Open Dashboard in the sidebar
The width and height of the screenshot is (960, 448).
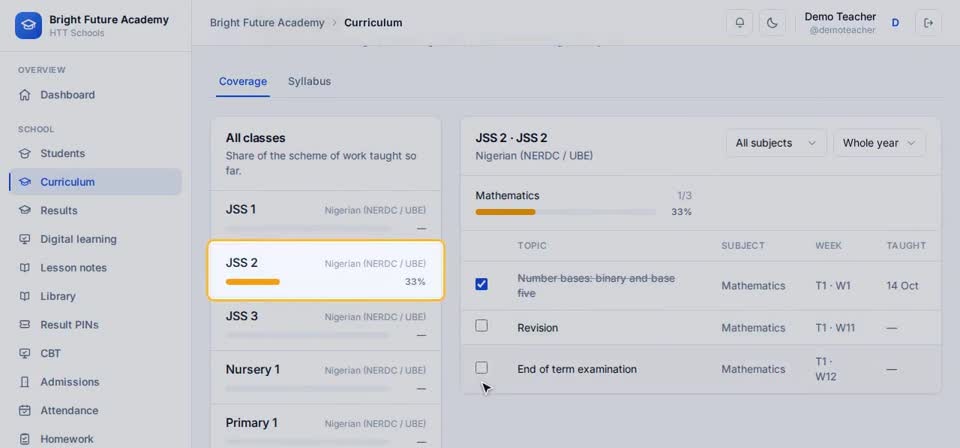[x=95, y=95]
